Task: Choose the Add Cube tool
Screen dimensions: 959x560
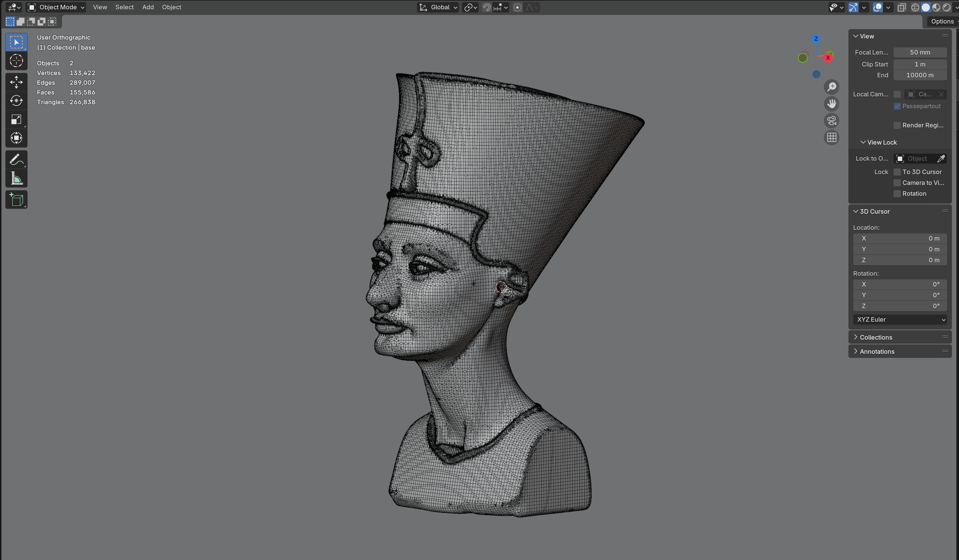Action: 16,200
